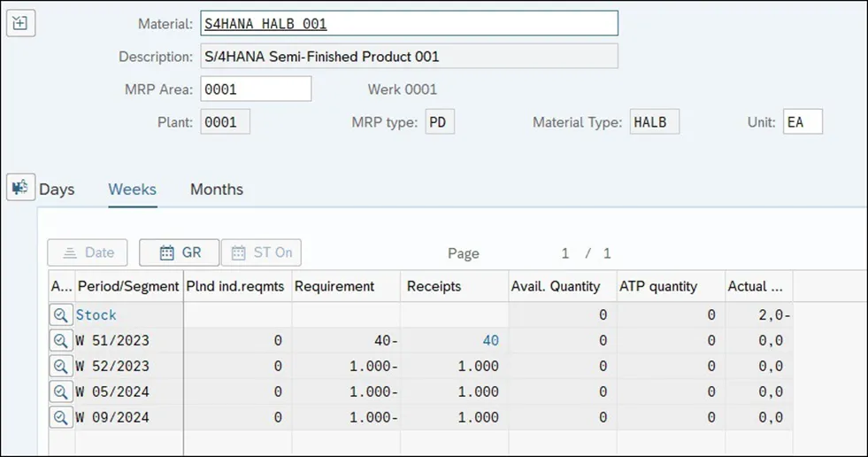Click the A... column header
Viewport: 868px width, 457px height.
[x=61, y=286]
